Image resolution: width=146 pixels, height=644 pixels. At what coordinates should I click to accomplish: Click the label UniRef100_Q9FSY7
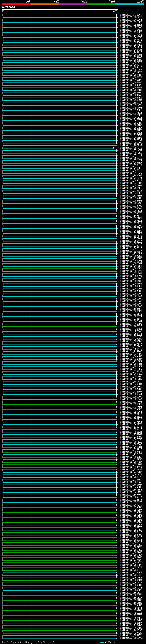click(131, 77)
